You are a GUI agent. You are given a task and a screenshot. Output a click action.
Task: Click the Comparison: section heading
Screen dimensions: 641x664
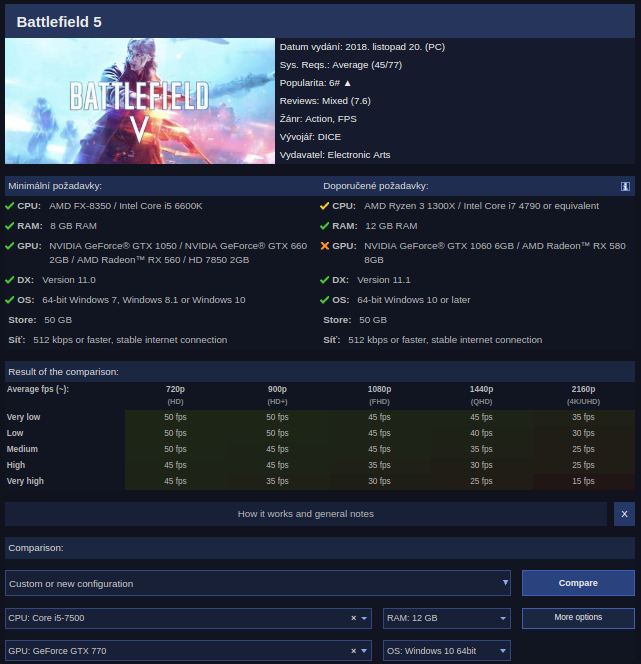click(x=36, y=548)
